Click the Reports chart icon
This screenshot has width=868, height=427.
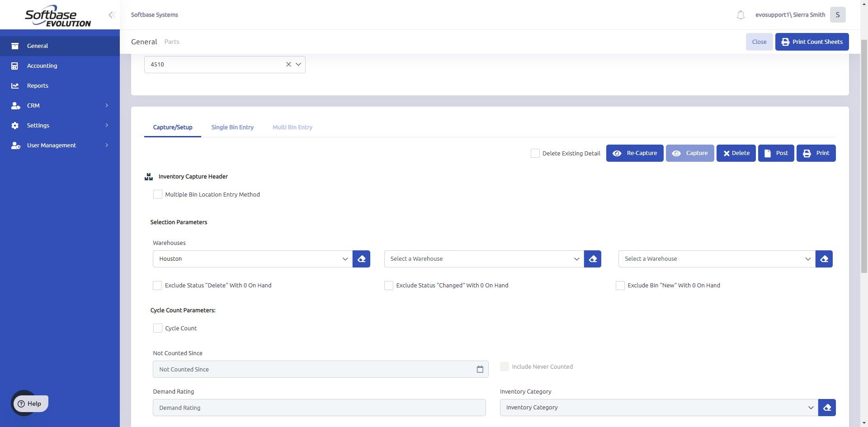pyautogui.click(x=15, y=86)
